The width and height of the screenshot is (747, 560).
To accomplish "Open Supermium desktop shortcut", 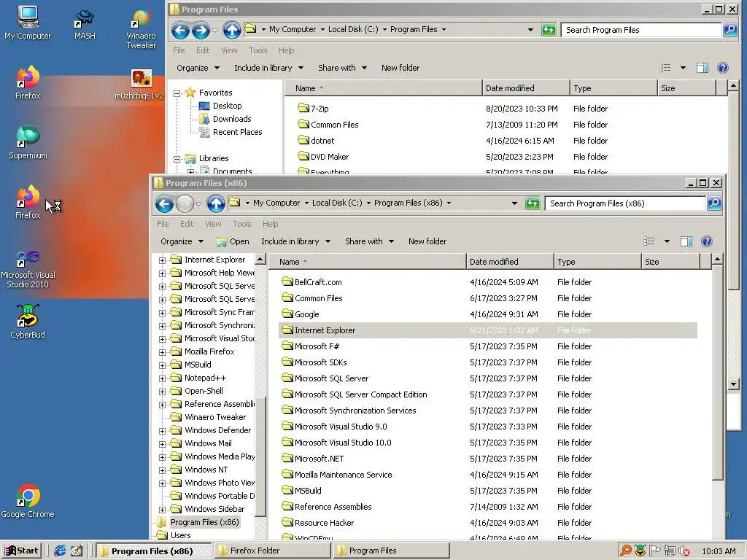I will point(28,142).
